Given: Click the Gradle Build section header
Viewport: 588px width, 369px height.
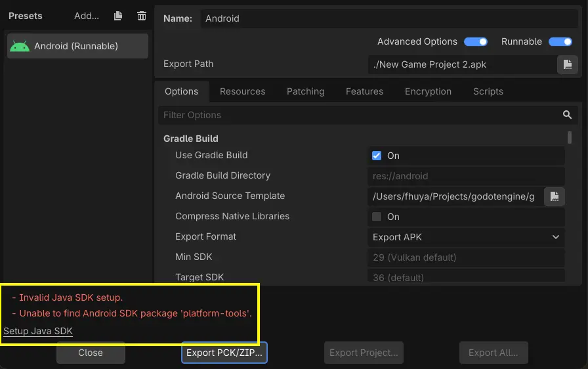Looking at the screenshot, I should pyautogui.click(x=191, y=139).
